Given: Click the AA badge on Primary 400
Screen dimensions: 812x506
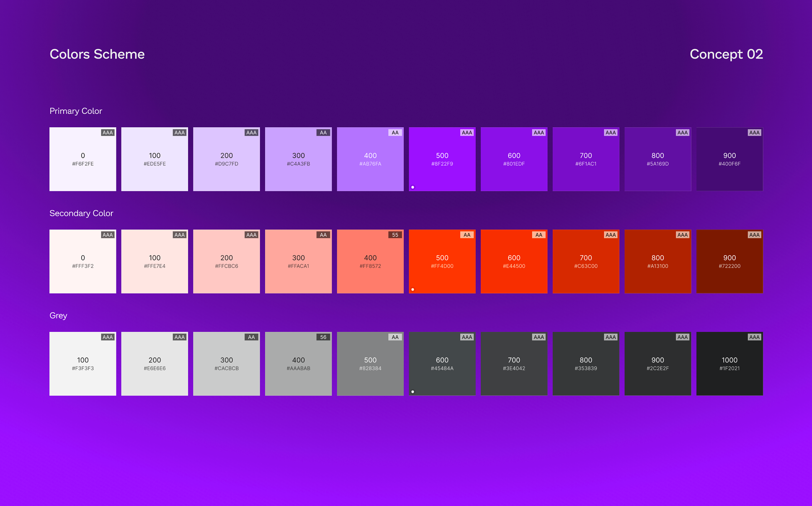Looking at the screenshot, I should click(395, 133).
